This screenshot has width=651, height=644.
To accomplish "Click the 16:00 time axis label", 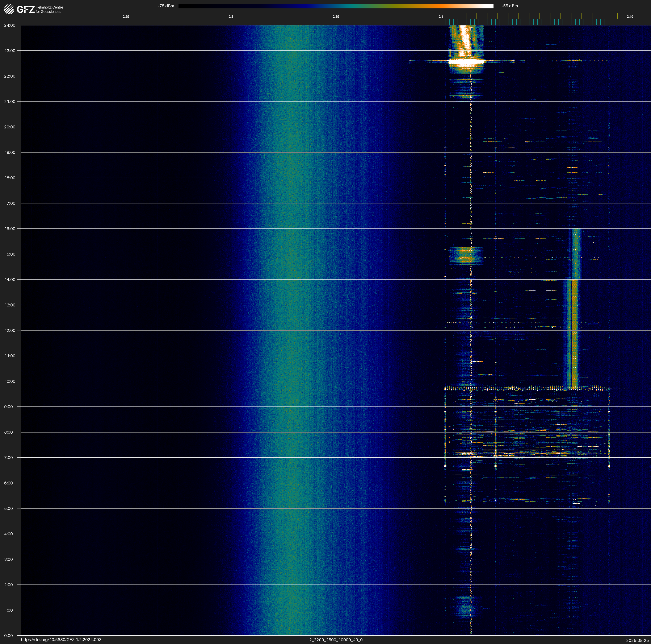I will (10, 229).
